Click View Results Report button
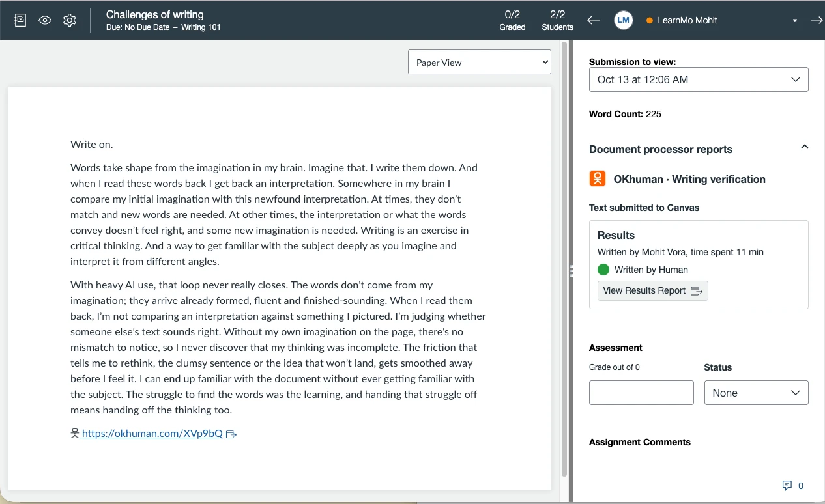 pos(652,290)
